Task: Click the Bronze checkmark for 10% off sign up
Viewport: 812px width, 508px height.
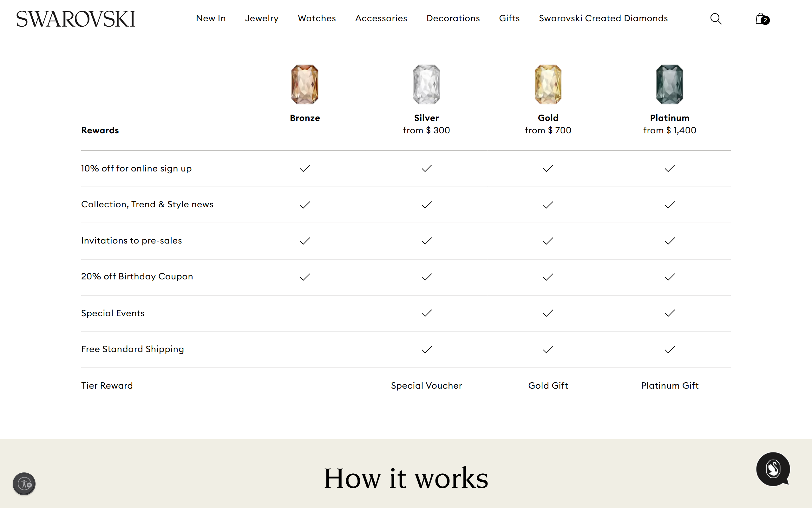Action: click(x=305, y=168)
